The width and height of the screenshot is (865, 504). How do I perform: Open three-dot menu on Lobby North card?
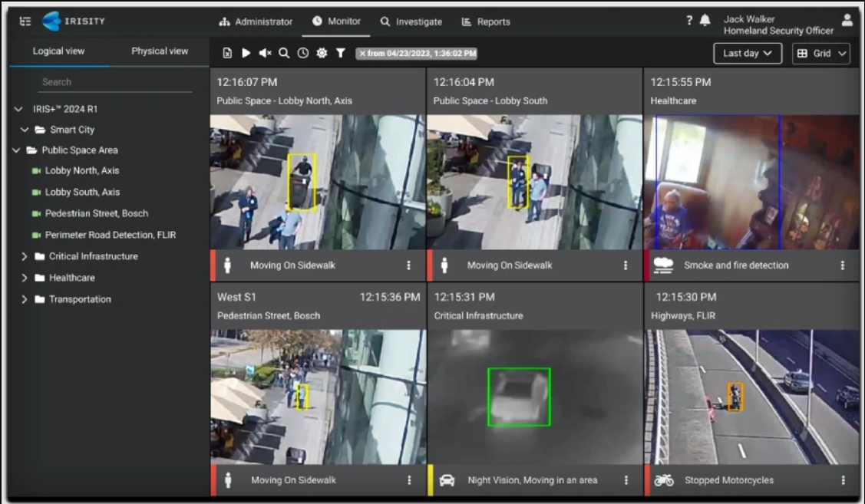tap(409, 265)
